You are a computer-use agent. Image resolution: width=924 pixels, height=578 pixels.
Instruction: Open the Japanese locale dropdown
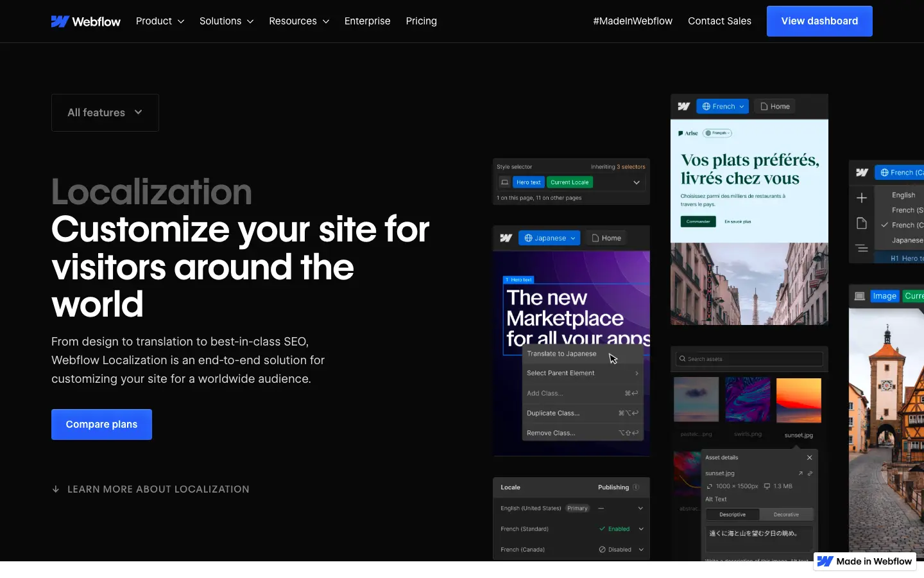point(549,238)
